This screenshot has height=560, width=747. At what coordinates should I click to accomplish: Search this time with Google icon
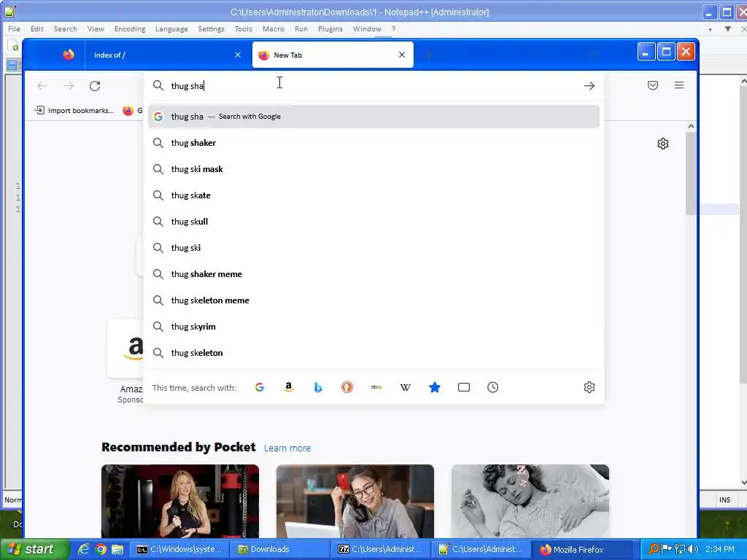(259, 387)
